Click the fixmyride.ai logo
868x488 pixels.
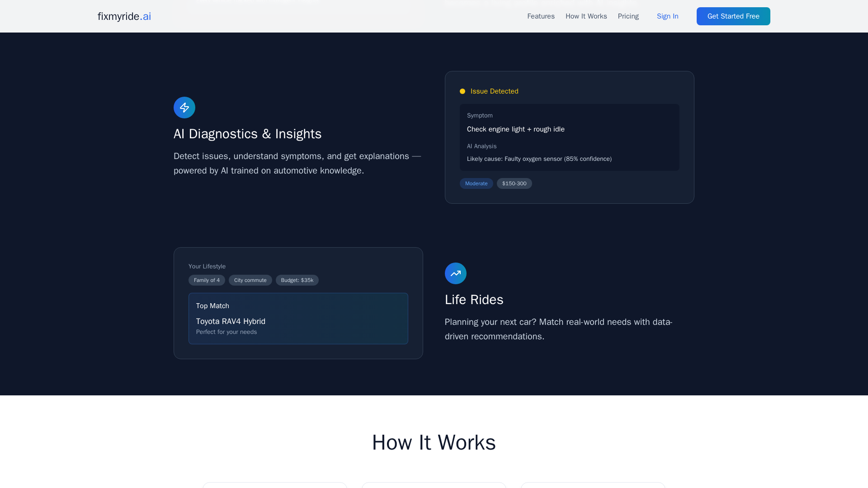coord(124,16)
